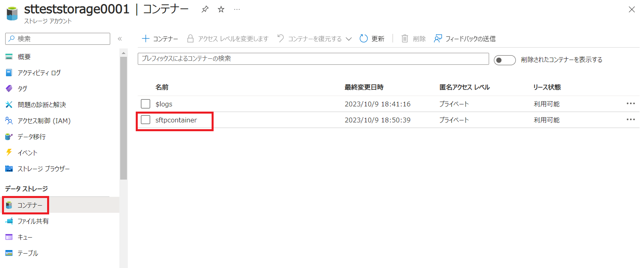
Task: Click the undo icon for コンテナーを復元する
Action: (x=281, y=38)
